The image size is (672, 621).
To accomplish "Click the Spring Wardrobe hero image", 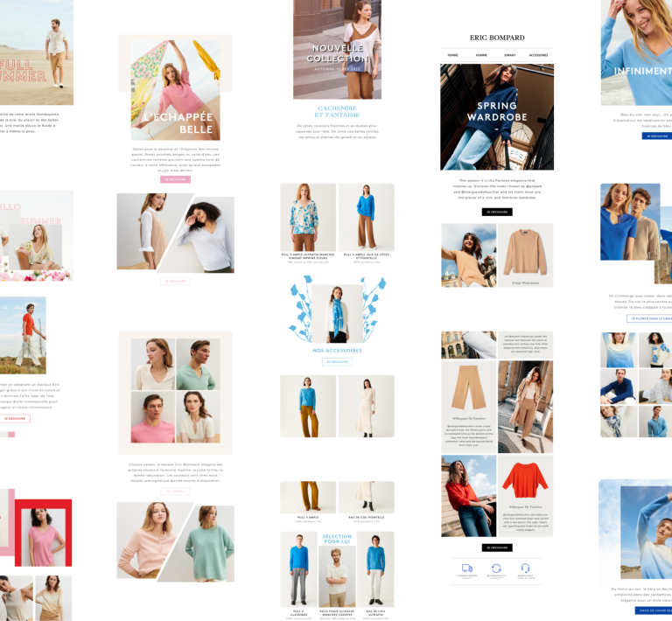I will click(497, 116).
